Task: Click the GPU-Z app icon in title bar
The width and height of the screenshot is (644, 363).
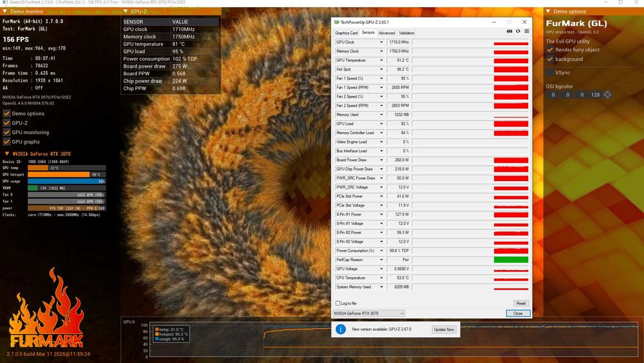Action: tap(337, 22)
